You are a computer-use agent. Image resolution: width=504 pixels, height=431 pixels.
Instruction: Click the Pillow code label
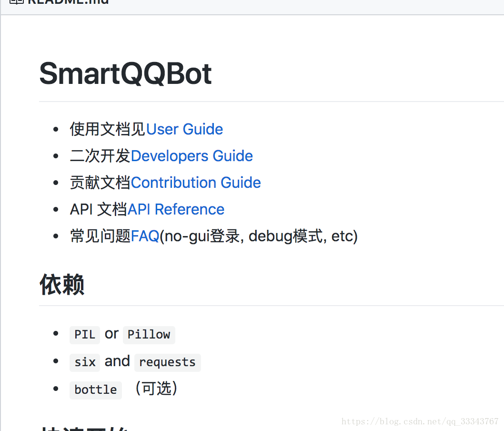(149, 335)
